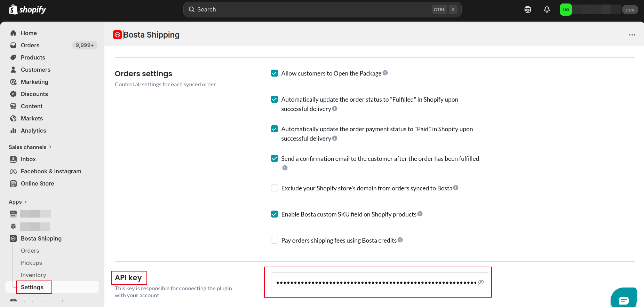This screenshot has width=644, height=307.
Task: Click the Orders settings heading
Action: [x=143, y=74]
